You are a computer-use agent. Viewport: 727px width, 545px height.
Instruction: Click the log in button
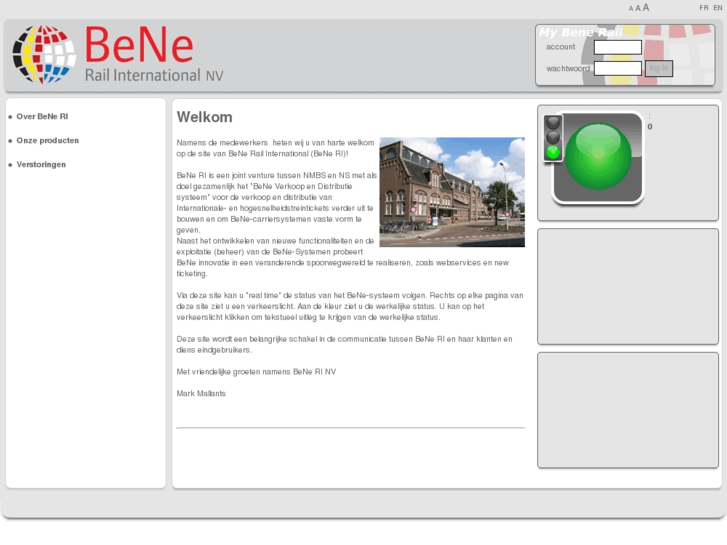tap(658, 68)
